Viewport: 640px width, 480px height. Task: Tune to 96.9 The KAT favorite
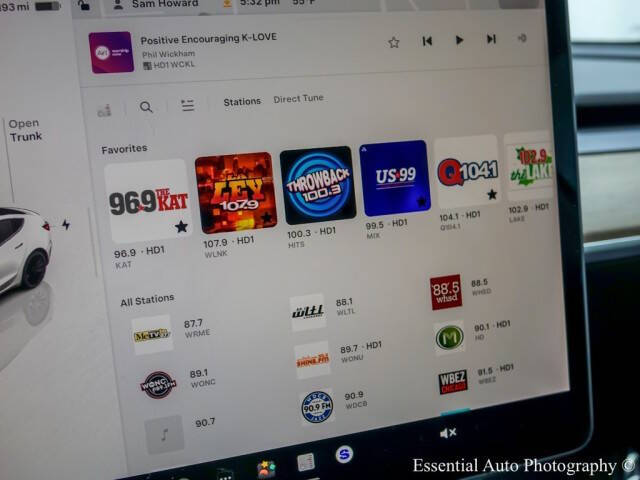tap(147, 201)
